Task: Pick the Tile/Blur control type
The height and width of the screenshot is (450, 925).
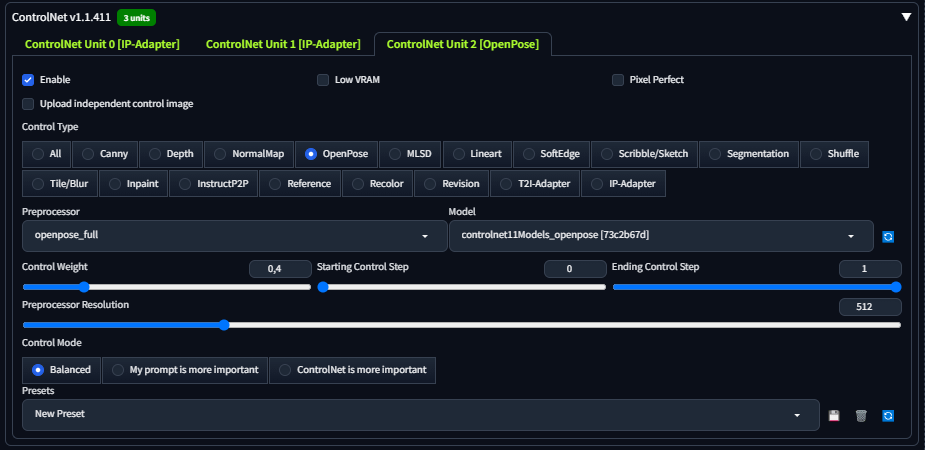Action: coord(60,183)
